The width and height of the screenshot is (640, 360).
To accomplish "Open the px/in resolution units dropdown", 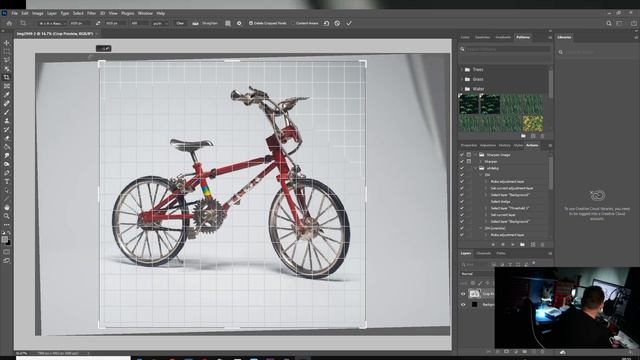I will click(x=160, y=23).
